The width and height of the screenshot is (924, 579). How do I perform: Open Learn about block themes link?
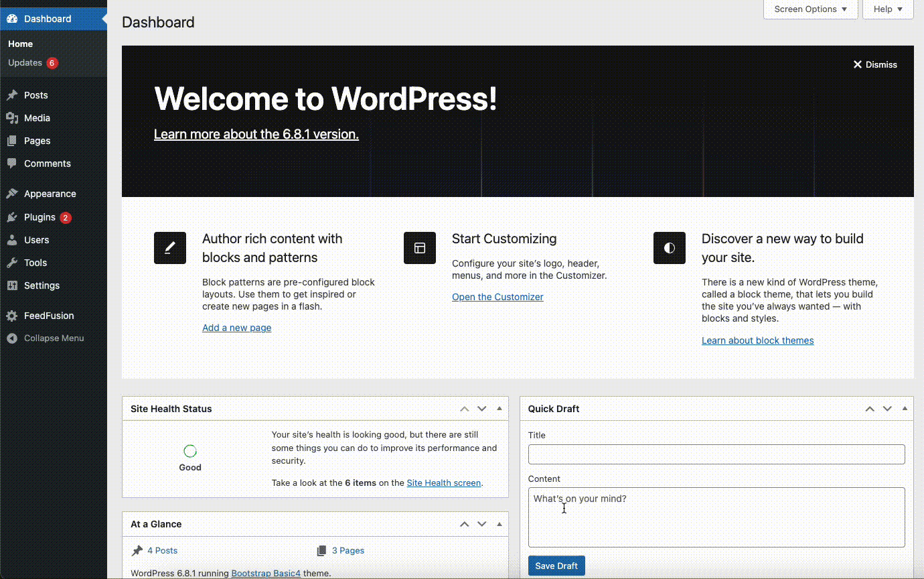[758, 340]
